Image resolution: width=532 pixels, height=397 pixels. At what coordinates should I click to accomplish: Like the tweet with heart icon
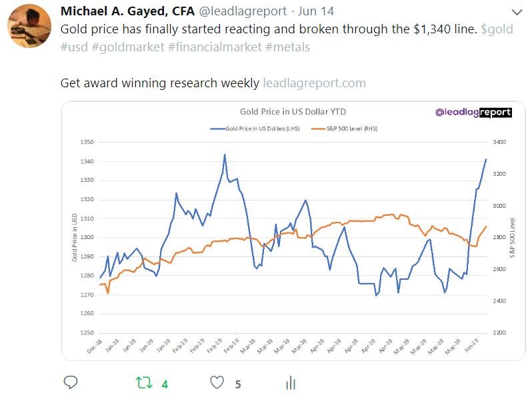pos(217,382)
